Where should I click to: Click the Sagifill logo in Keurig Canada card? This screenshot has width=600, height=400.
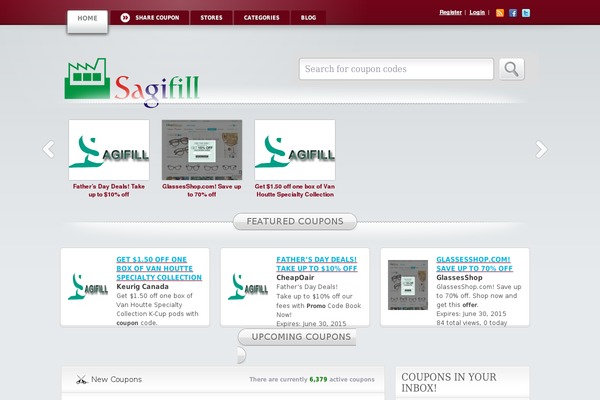point(88,286)
